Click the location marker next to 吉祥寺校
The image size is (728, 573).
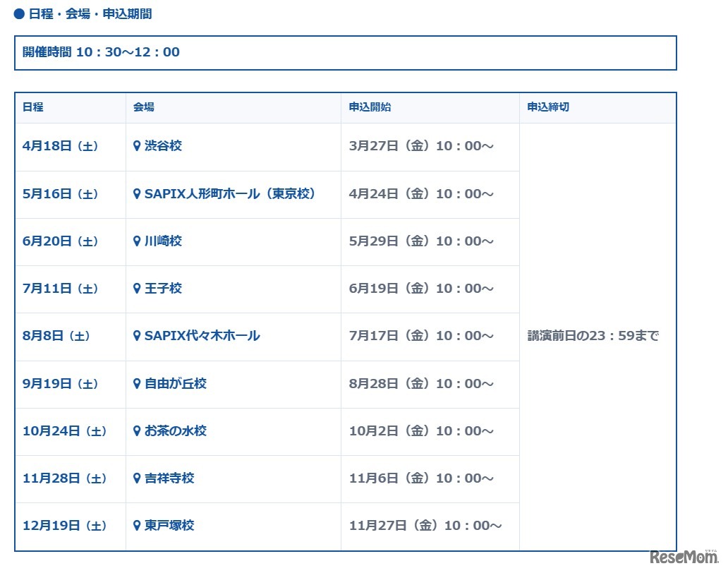[x=138, y=478]
